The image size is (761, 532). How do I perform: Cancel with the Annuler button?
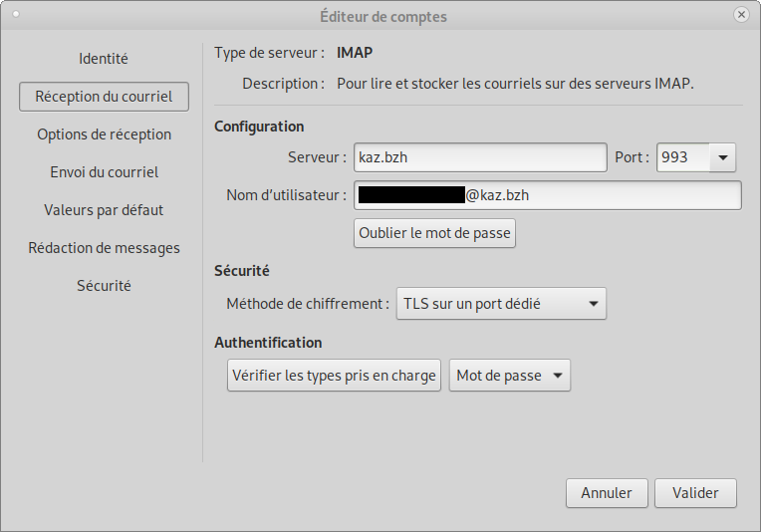point(607,493)
